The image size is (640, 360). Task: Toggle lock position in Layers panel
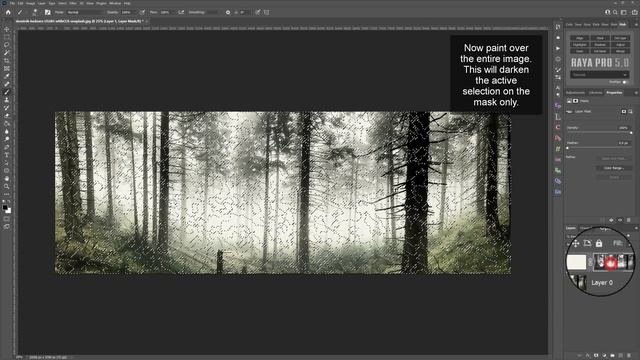pos(576,244)
